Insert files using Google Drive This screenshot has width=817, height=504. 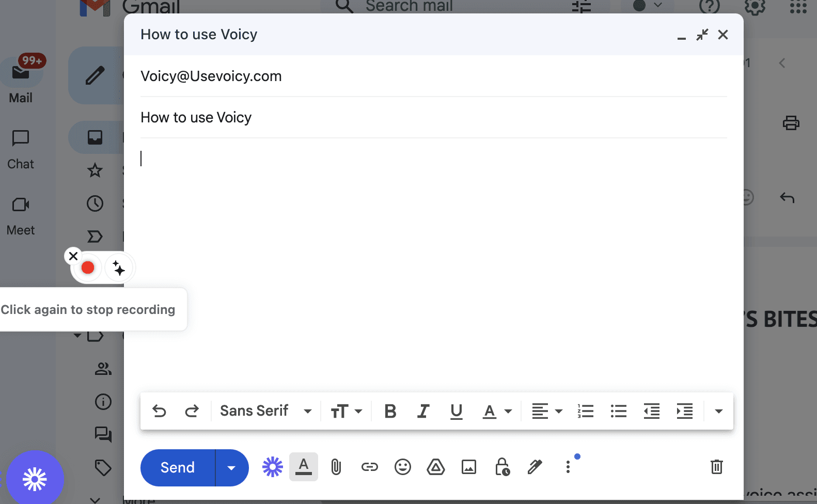(x=436, y=467)
